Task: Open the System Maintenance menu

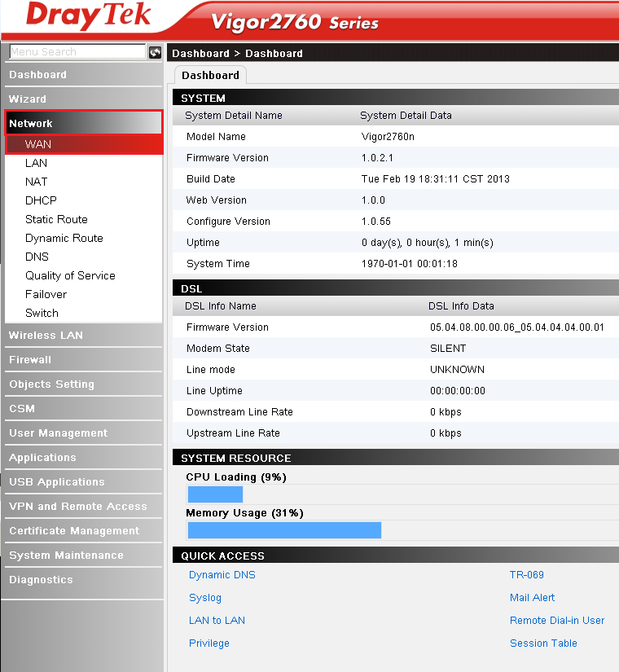Action: [66, 555]
